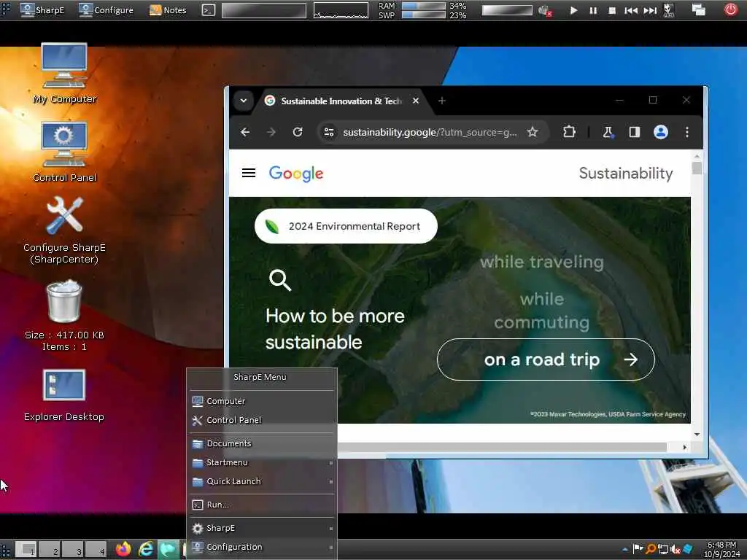Click the muted speaker tray icon

point(675,549)
